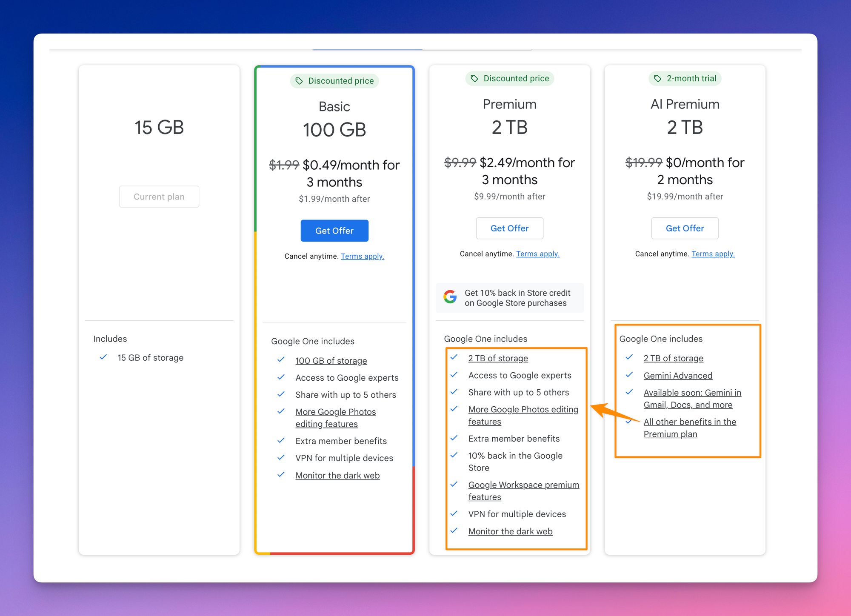
Task: Click checkmark beside AI Premium 2 TB of storage
Action: coord(629,357)
